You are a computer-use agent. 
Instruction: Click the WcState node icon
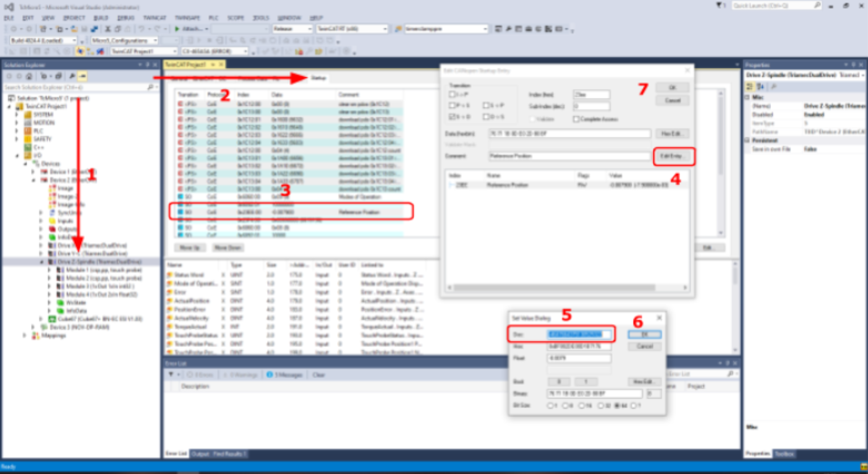(61, 303)
